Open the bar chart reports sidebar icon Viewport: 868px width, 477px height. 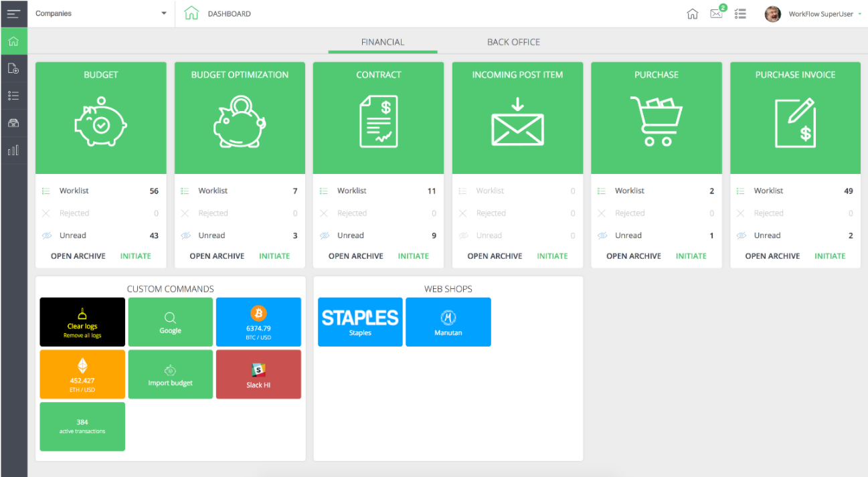point(13,150)
